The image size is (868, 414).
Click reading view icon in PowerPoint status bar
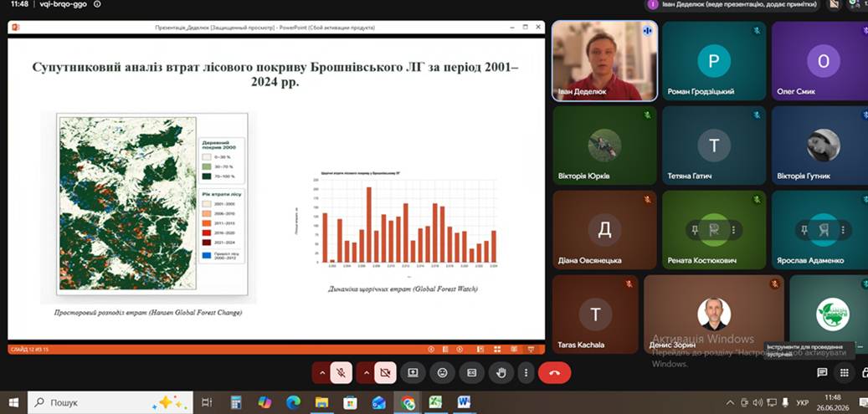514,350
